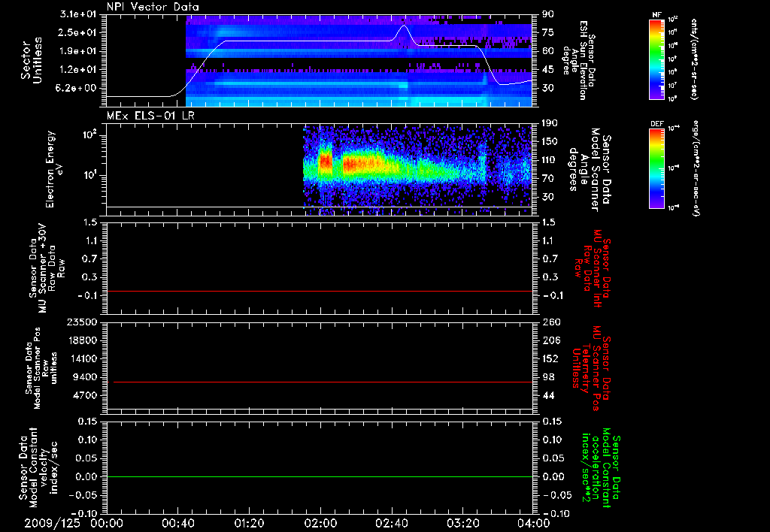Click the 152 telemetry tick label
Screen dimensions: 770x532
550,358
